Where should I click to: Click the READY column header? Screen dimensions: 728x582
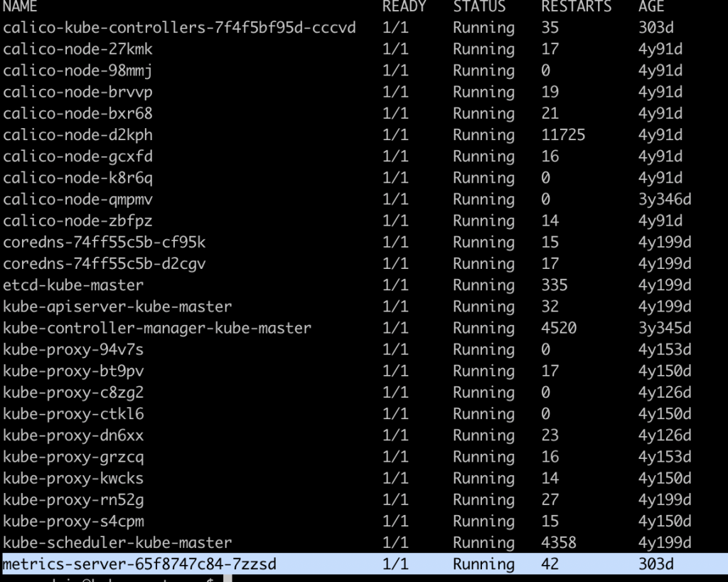(x=404, y=7)
